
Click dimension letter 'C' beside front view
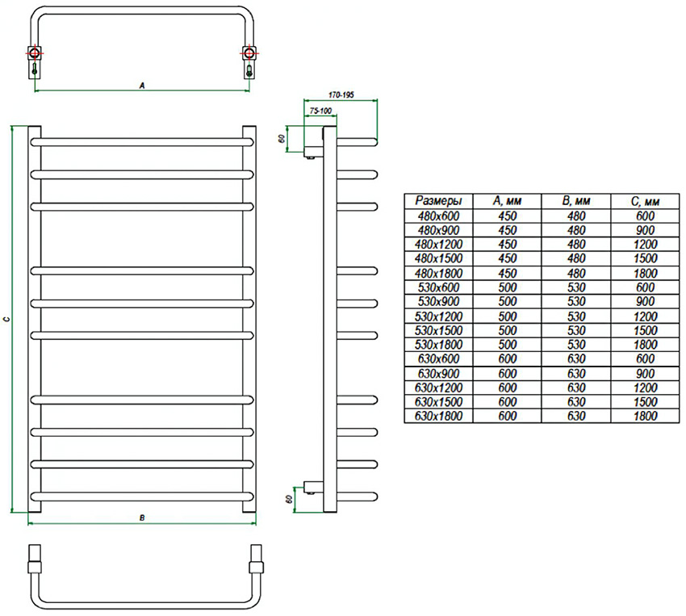(6, 319)
